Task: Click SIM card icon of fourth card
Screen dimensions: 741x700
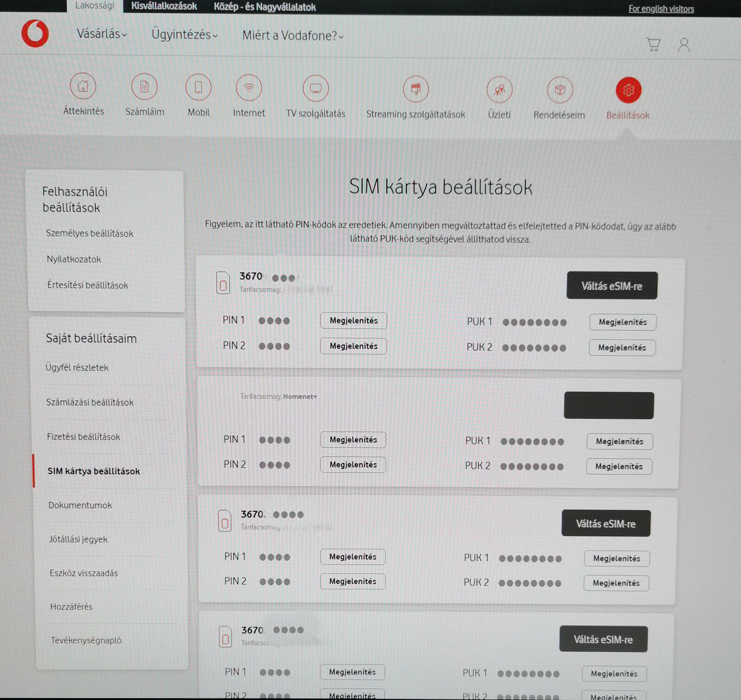Action: tap(225, 636)
